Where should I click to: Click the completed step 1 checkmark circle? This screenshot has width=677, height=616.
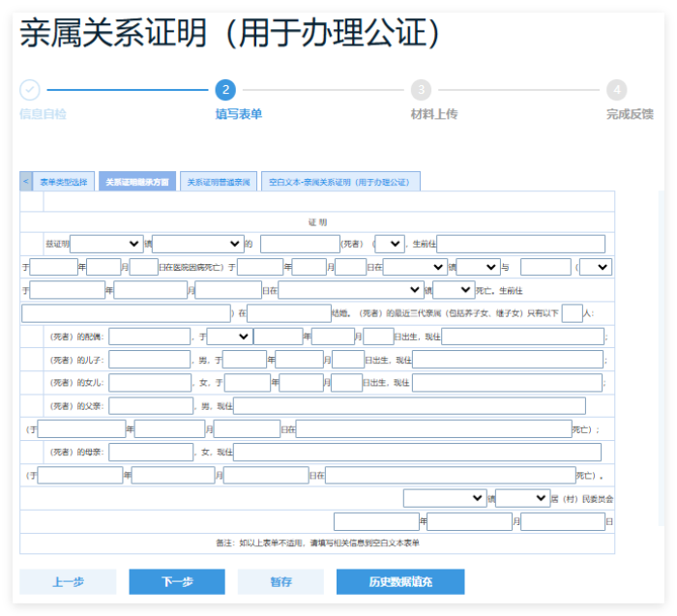click(x=30, y=90)
